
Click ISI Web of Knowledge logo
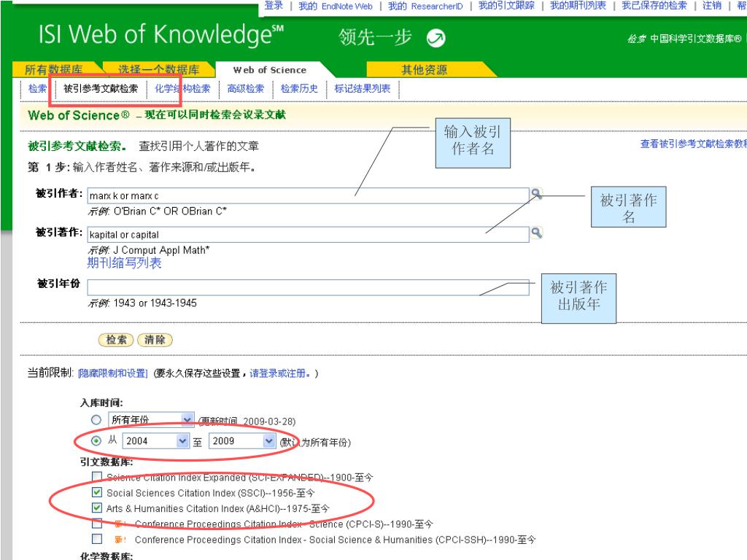click(161, 35)
